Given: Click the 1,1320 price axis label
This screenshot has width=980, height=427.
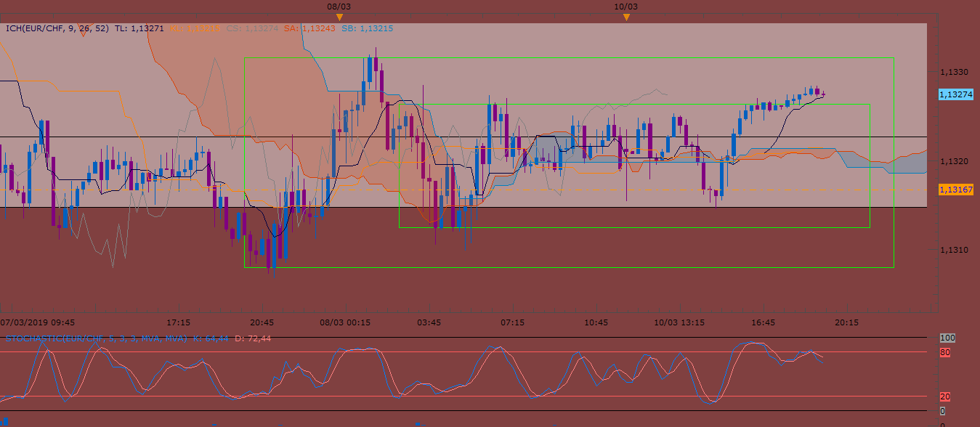Looking at the screenshot, I should (953, 161).
